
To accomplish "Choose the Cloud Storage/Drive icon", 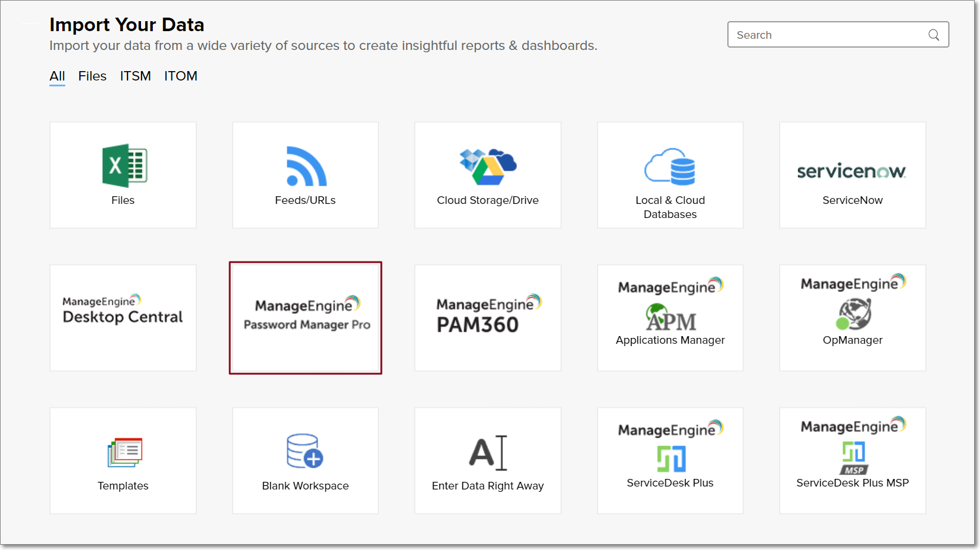I will (x=488, y=167).
